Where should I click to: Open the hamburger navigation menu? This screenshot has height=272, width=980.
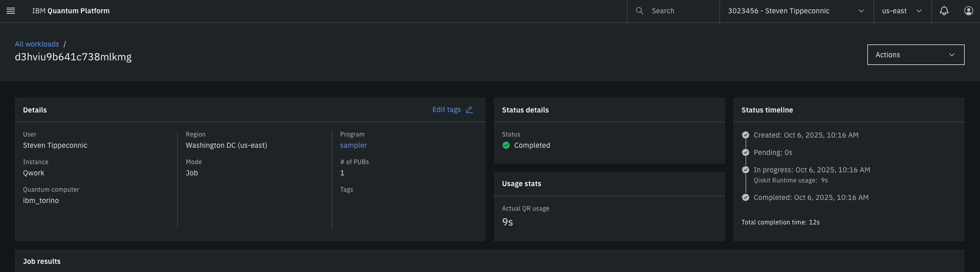[x=11, y=11]
